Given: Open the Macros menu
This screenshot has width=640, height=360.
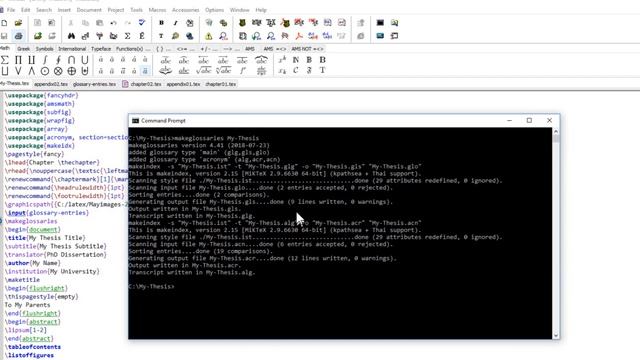Looking at the screenshot, I should (157, 10).
